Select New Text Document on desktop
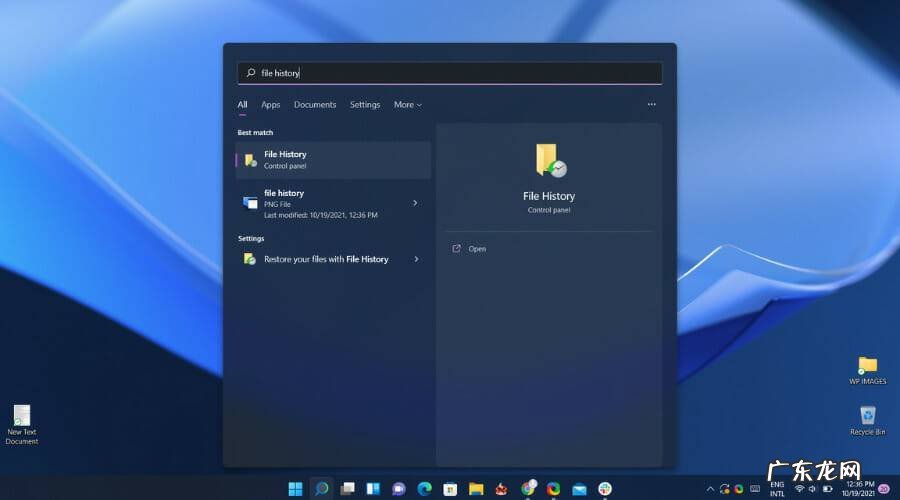 [x=22, y=424]
